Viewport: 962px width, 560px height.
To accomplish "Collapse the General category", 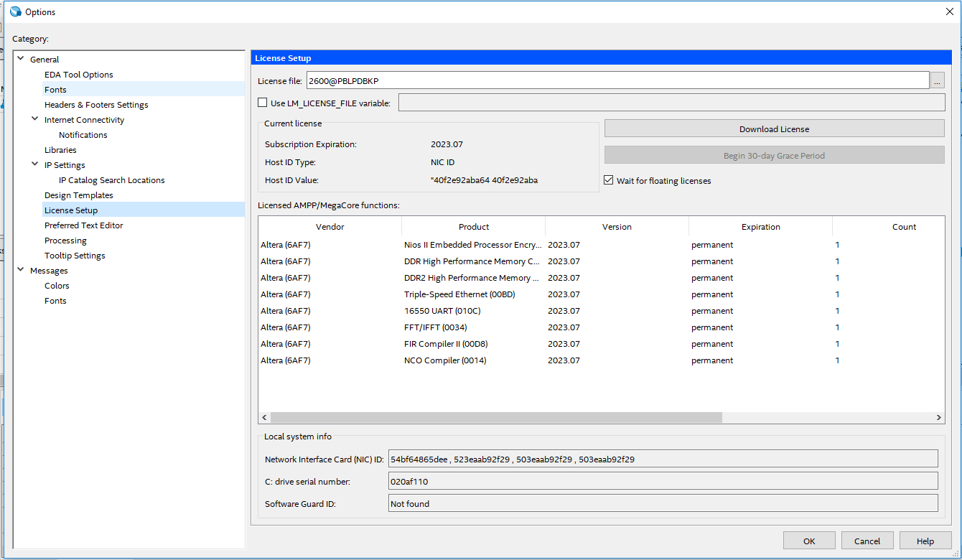I will click(x=21, y=59).
